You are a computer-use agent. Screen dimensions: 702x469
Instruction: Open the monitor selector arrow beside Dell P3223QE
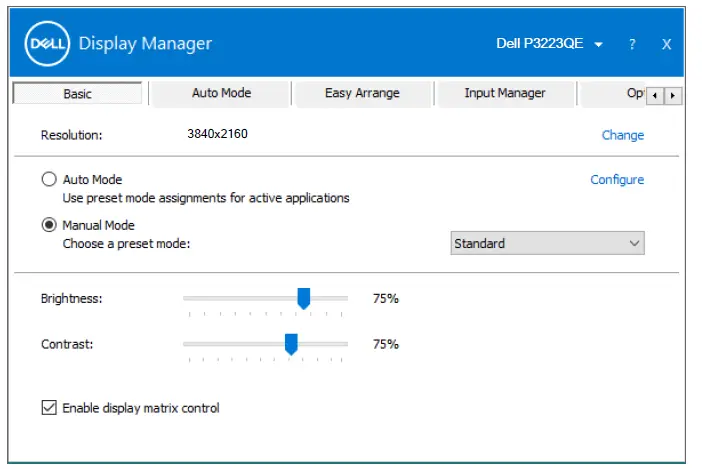pos(598,44)
